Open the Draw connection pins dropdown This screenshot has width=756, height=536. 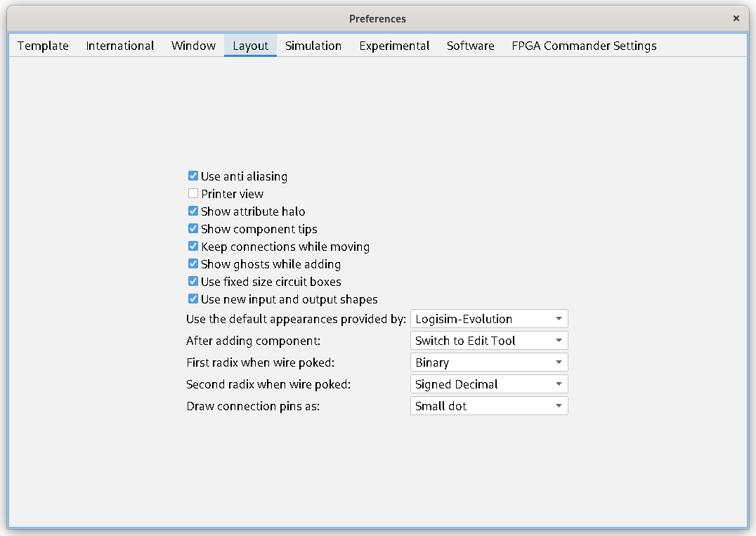tap(488, 405)
